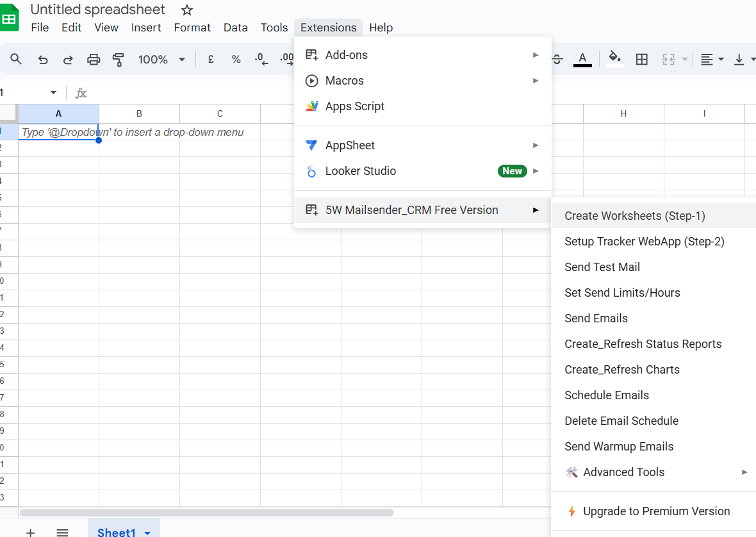Open the Format menu

click(x=192, y=28)
